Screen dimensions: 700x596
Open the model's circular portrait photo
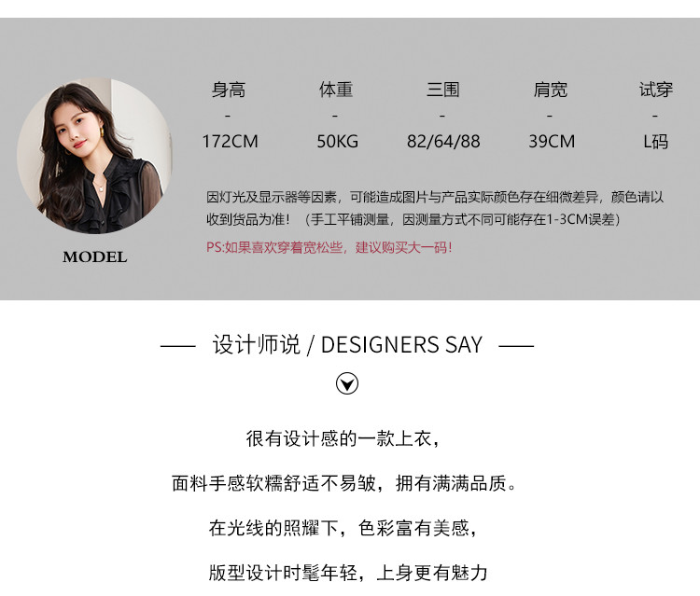click(x=94, y=156)
